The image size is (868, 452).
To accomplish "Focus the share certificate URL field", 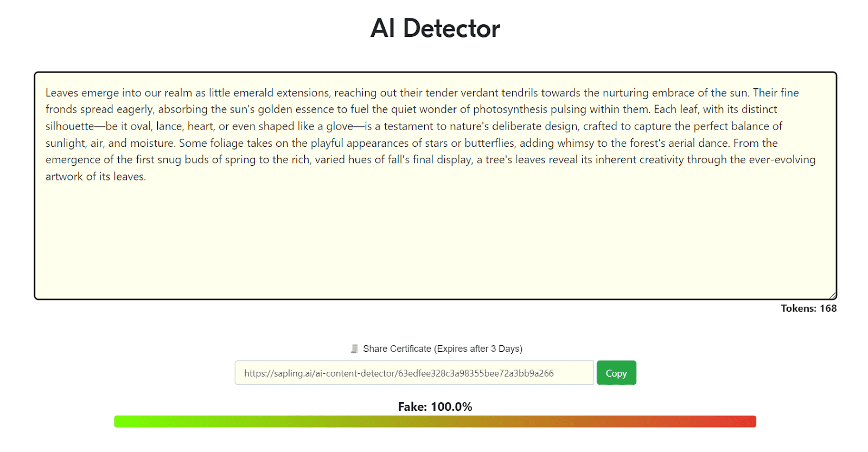I will click(x=413, y=373).
